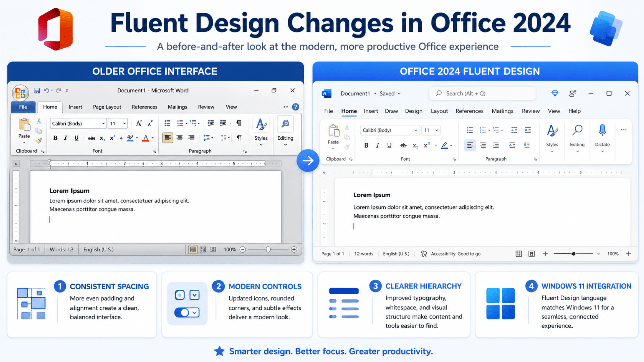Open the blue Help question mark in older Word
This screenshot has height=362, width=644.
click(296, 107)
